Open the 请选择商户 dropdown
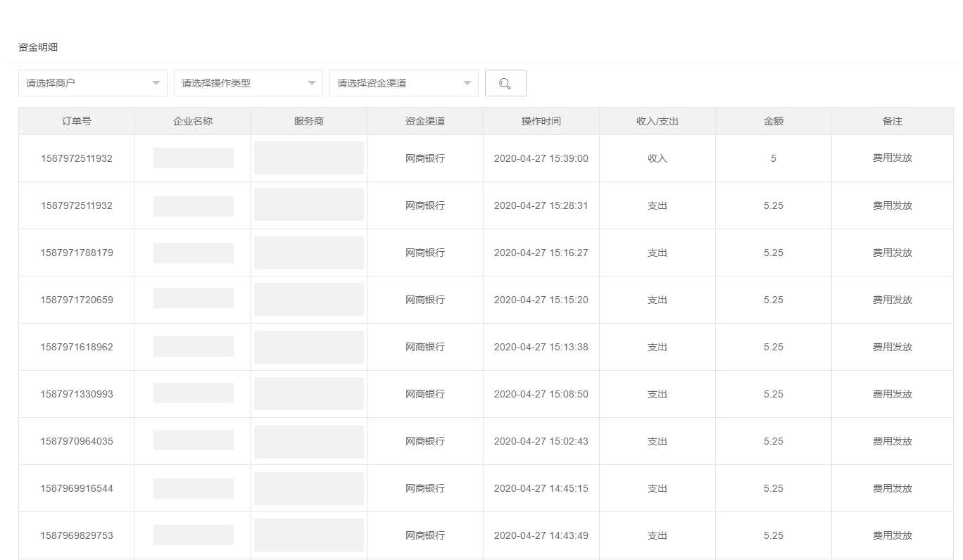This screenshot has width=963, height=560. [x=93, y=83]
